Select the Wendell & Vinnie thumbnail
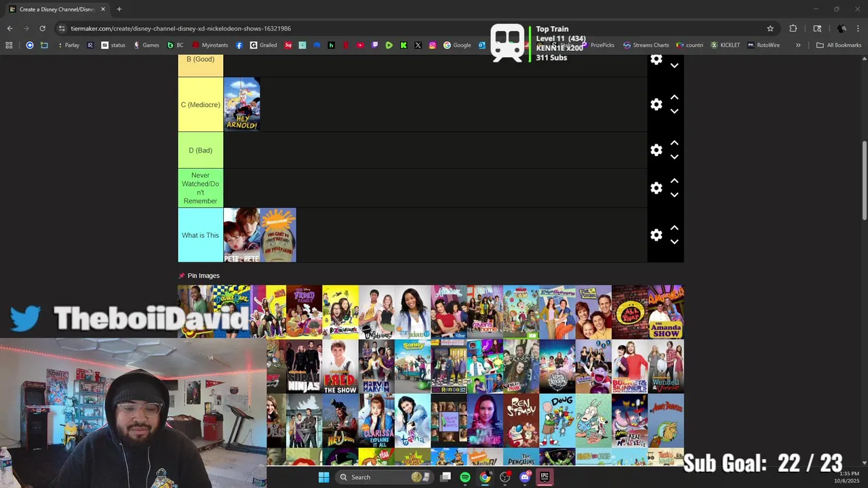Viewport: 868px width, 488px height. tap(666, 367)
